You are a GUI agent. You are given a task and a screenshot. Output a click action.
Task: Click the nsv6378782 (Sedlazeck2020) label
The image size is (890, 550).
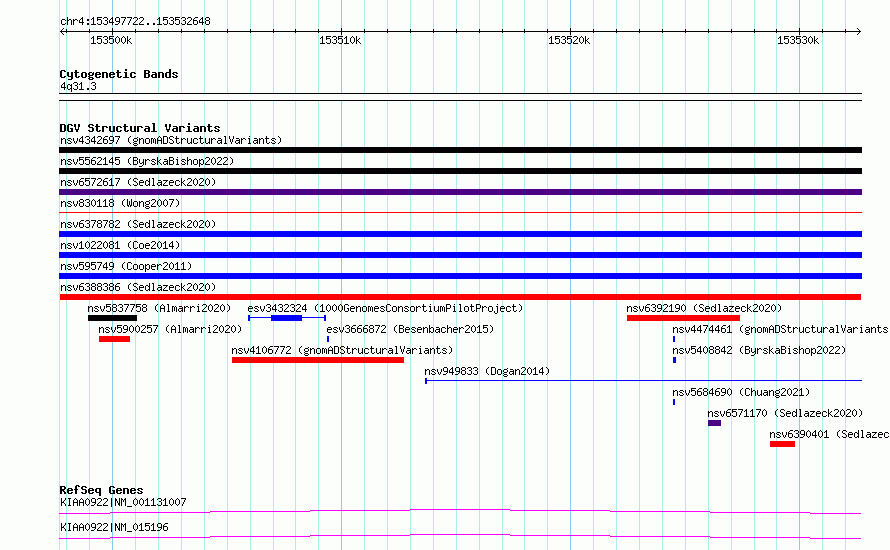tap(138, 224)
